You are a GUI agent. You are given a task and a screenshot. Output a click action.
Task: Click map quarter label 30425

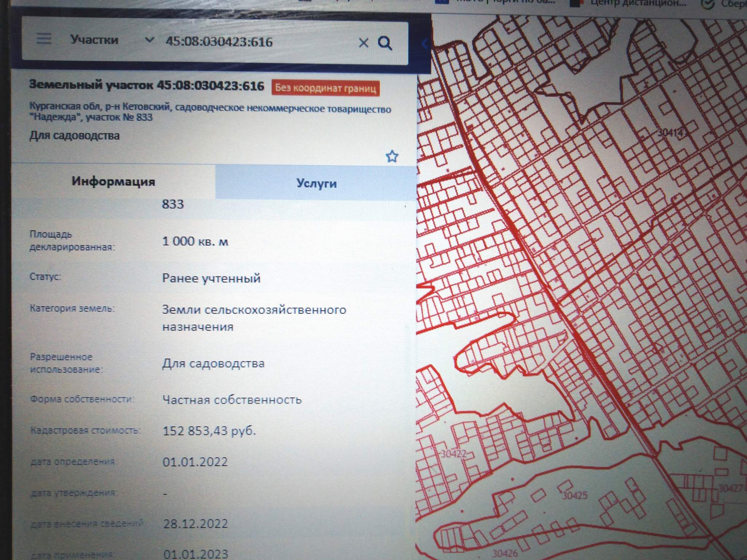[574, 495]
